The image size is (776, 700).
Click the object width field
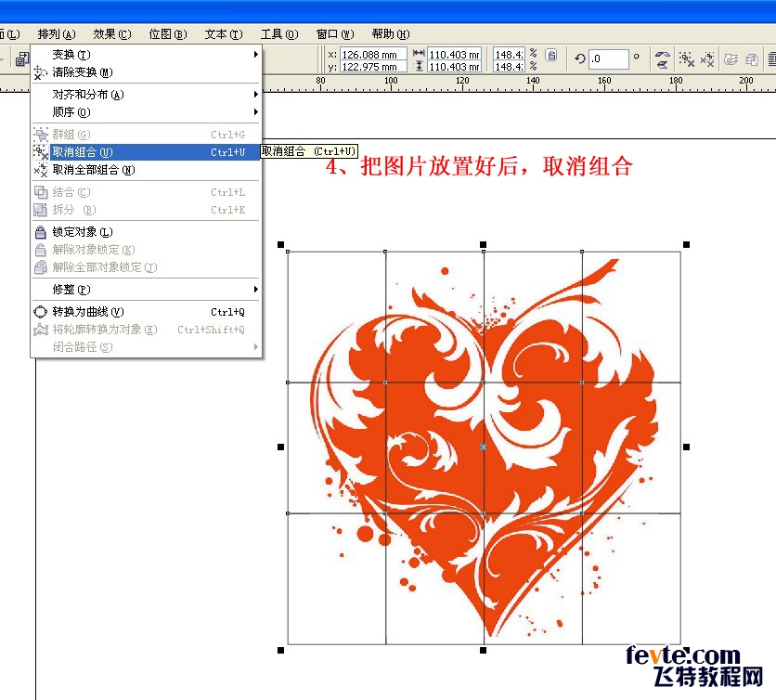pos(454,55)
